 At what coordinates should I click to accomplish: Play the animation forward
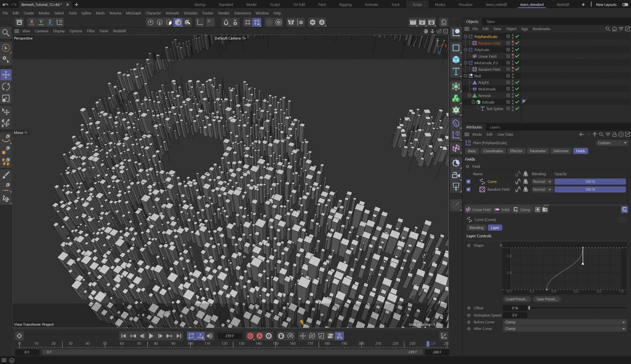tap(151, 336)
